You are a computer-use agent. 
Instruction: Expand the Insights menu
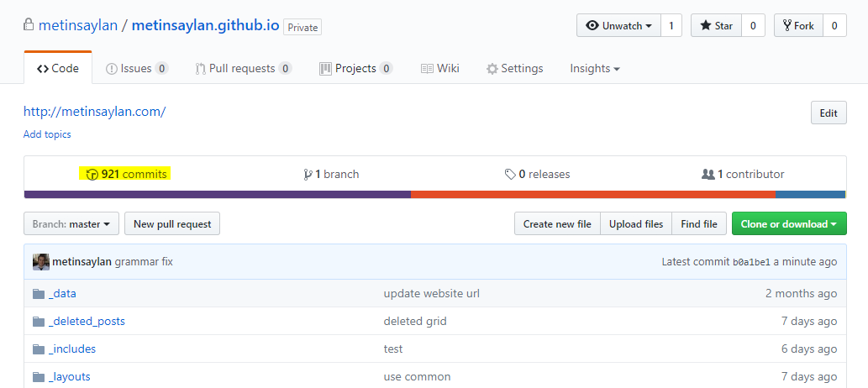coord(594,69)
